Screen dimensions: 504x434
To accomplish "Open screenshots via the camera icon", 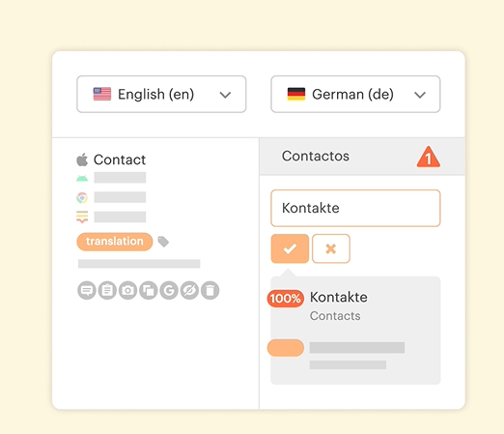I will 127,290.
